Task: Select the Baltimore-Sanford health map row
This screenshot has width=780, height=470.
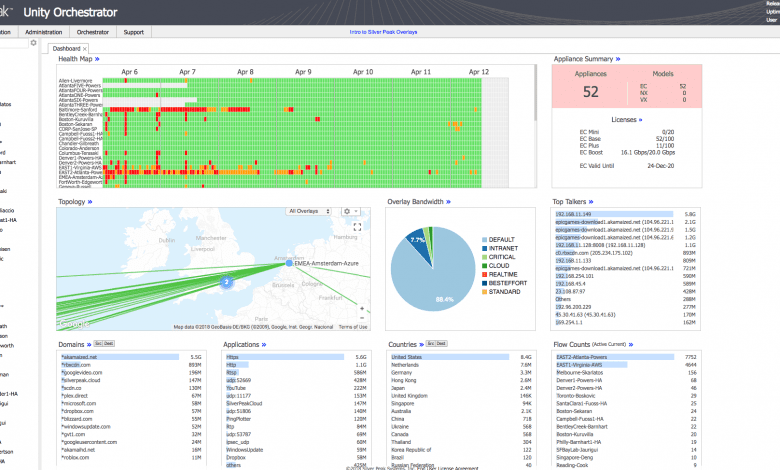Action: coord(283,109)
